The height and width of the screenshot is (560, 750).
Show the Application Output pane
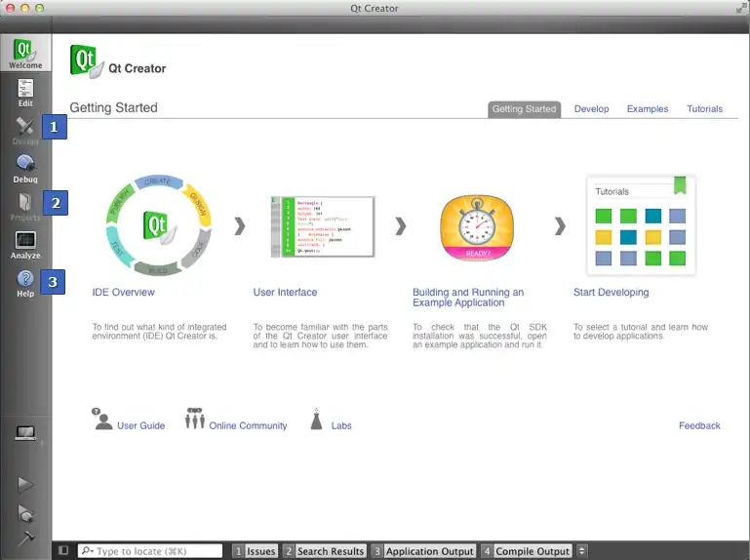click(423, 551)
